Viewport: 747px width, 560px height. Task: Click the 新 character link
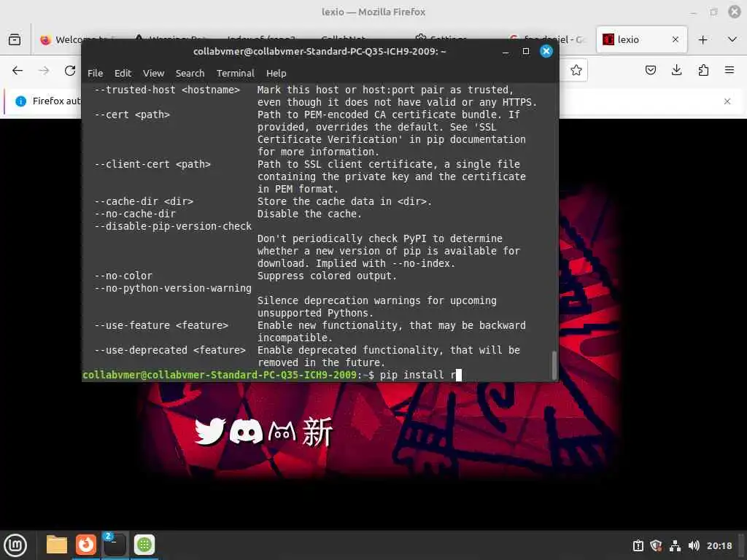pyautogui.click(x=317, y=432)
